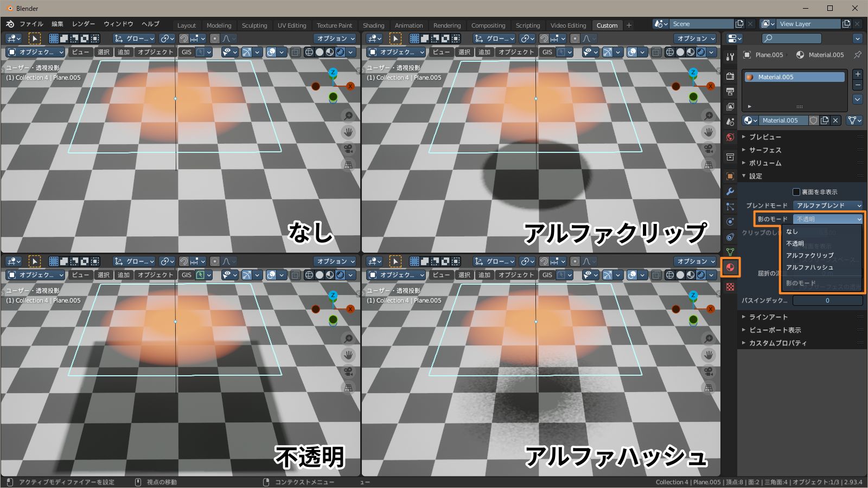Image resolution: width=868 pixels, height=488 pixels.
Task: Open the Render properties tab
Action: click(730, 76)
